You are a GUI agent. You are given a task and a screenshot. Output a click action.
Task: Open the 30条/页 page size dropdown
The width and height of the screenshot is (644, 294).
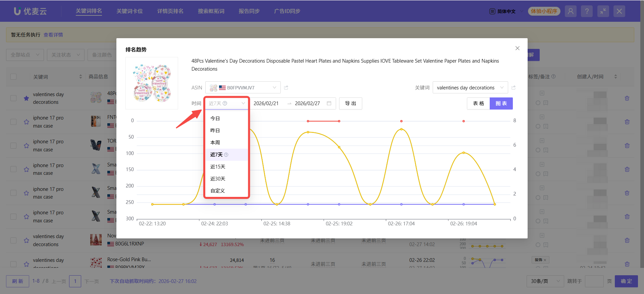[545, 281]
